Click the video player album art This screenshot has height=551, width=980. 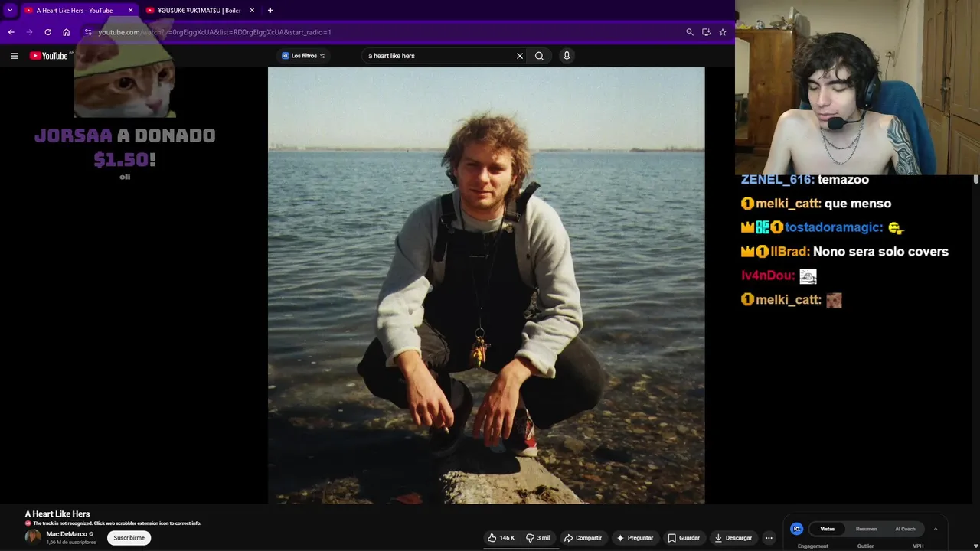(486, 285)
